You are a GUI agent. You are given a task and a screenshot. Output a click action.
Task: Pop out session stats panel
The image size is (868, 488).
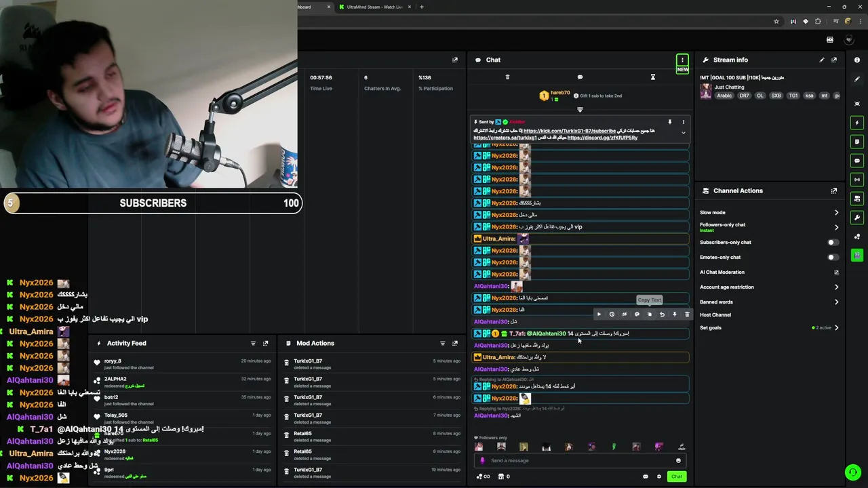pos(455,60)
